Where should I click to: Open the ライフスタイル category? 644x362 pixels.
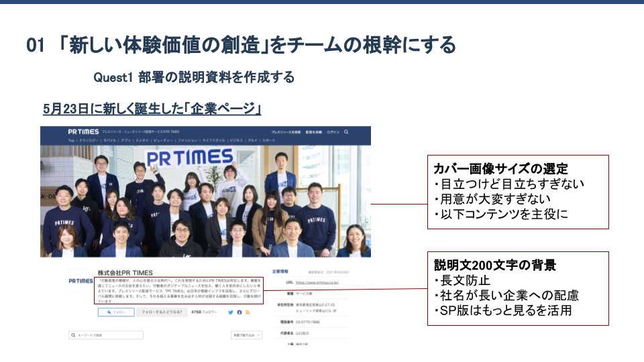(x=213, y=140)
